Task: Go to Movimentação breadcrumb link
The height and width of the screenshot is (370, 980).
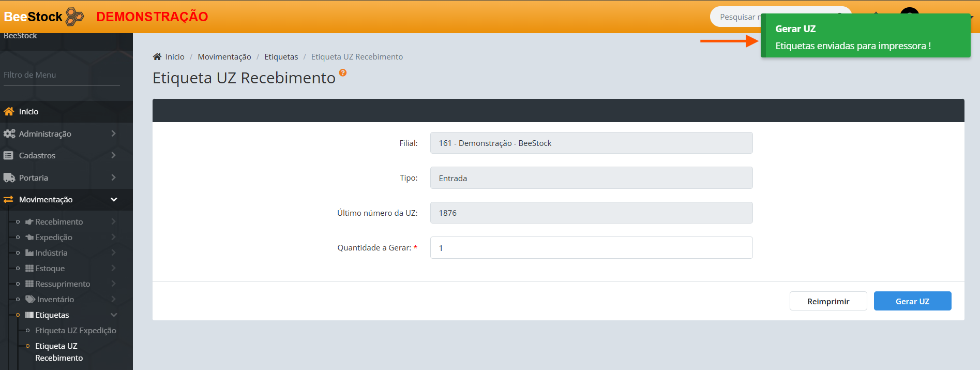Action: pos(224,57)
